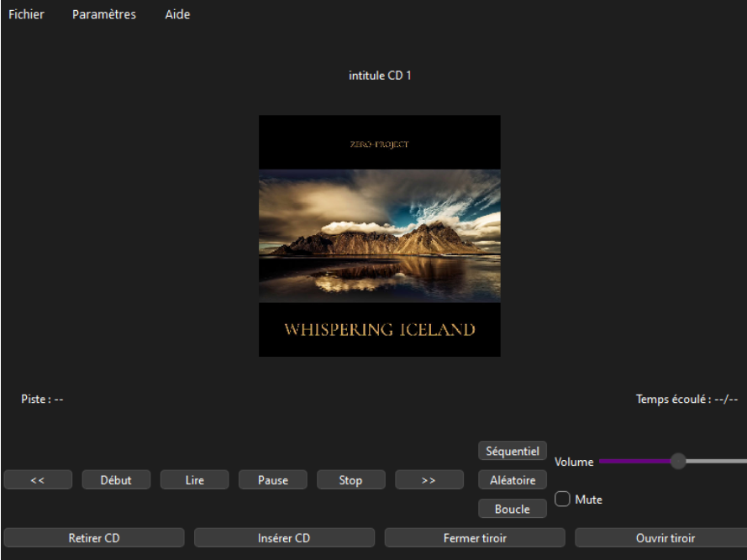Click the Insérer CD button
The image size is (747, 560).
pos(284,538)
